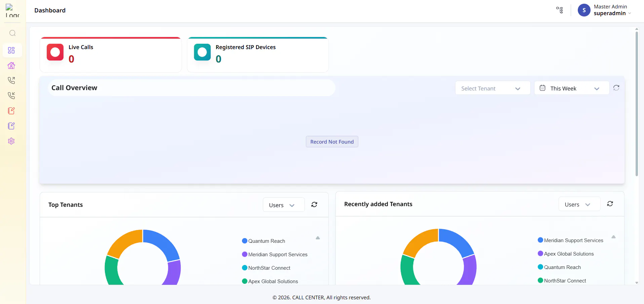
Task: Open the Users dropdown in Top Tenants
Action: [x=284, y=205]
